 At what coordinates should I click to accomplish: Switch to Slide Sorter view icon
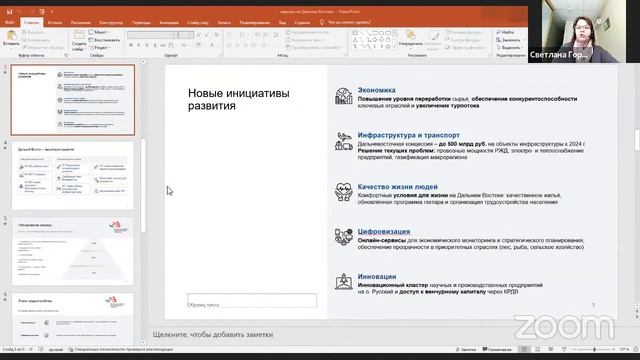click(538, 349)
